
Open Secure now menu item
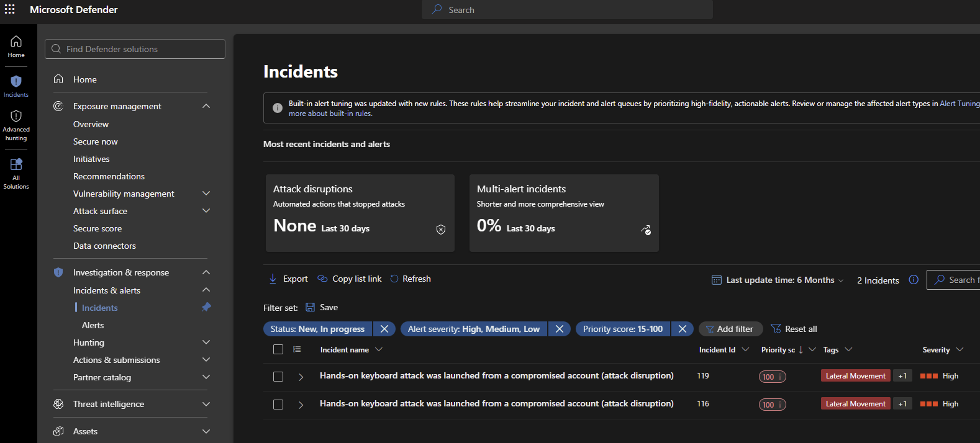[96, 141]
